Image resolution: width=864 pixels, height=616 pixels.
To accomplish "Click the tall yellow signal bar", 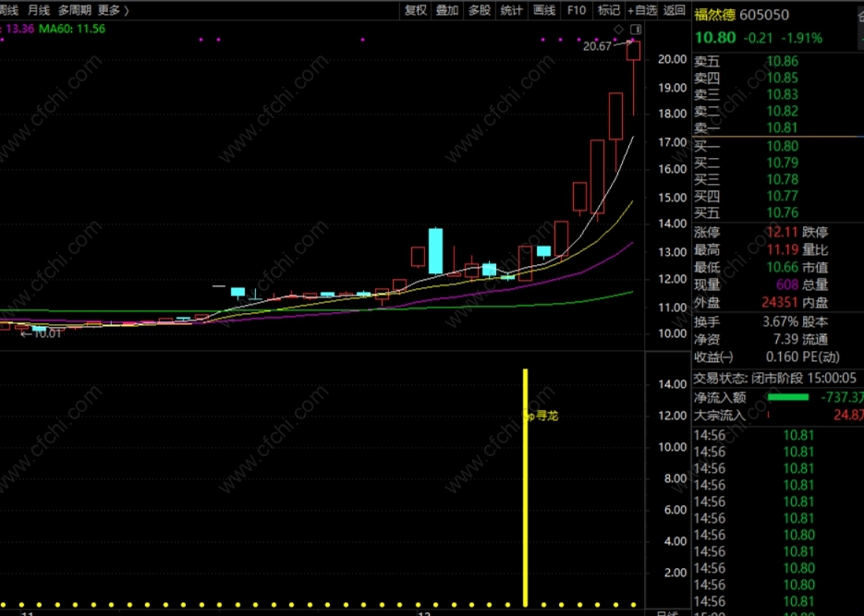I will point(525,488).
